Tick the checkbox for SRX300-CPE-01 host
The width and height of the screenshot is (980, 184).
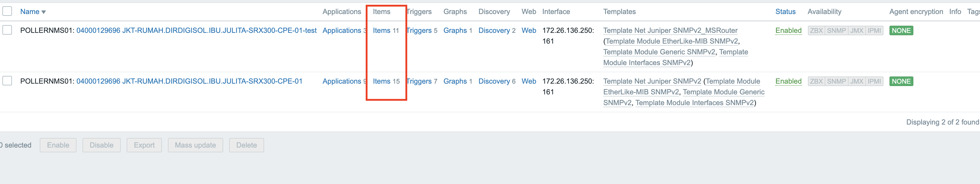tap(7, 81)
